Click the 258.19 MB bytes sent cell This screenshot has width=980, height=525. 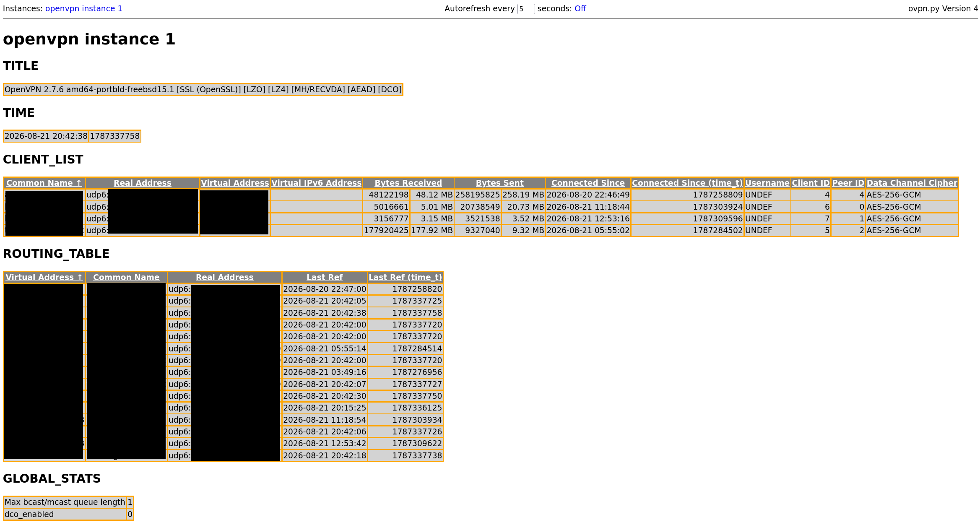click(x=523, y=195)
